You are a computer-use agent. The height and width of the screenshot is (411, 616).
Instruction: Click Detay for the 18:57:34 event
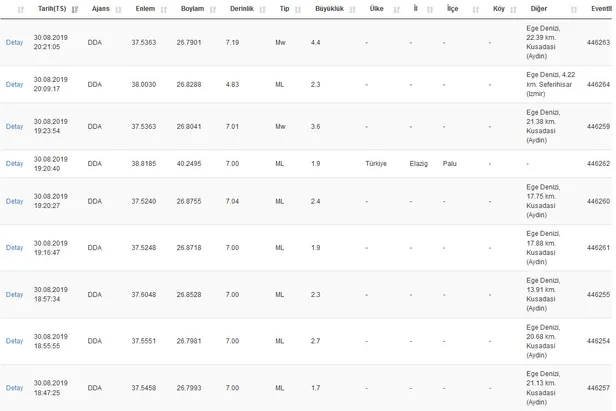(14, 294)
